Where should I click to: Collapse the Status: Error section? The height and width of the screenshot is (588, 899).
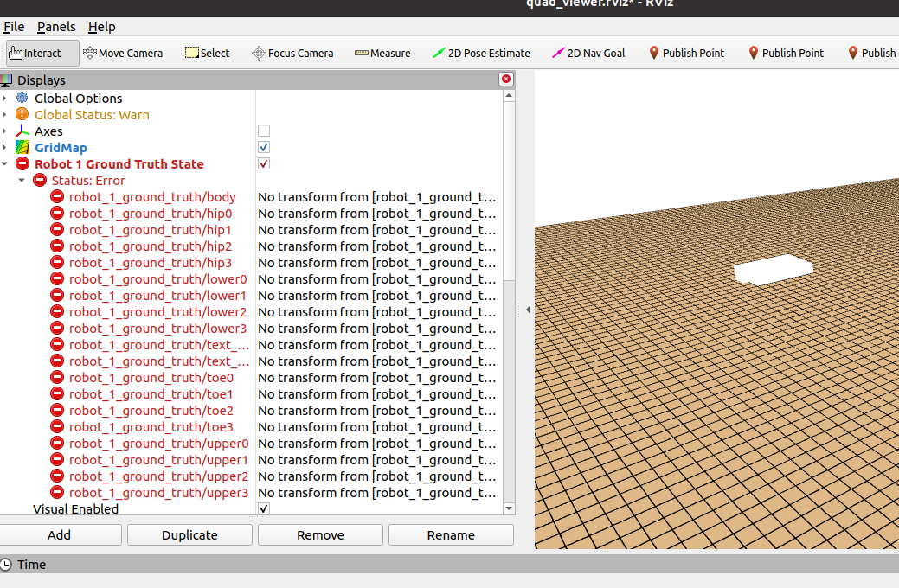(22, 180)
